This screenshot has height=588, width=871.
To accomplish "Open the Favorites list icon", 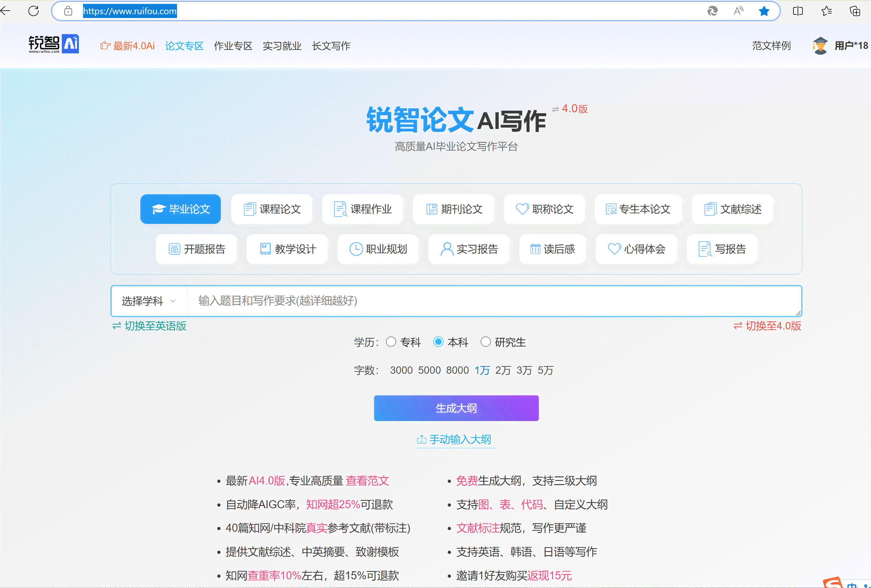I will click(826, 11).
